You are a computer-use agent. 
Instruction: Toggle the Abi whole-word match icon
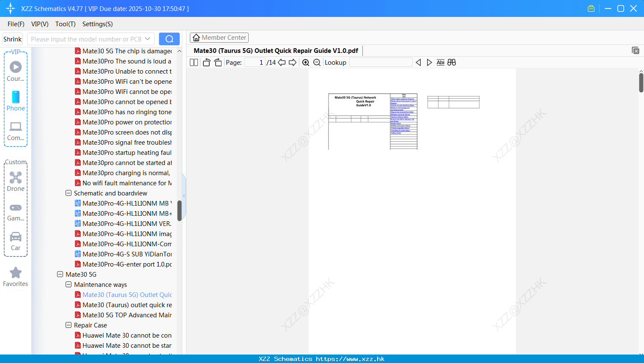pos(440,63)
